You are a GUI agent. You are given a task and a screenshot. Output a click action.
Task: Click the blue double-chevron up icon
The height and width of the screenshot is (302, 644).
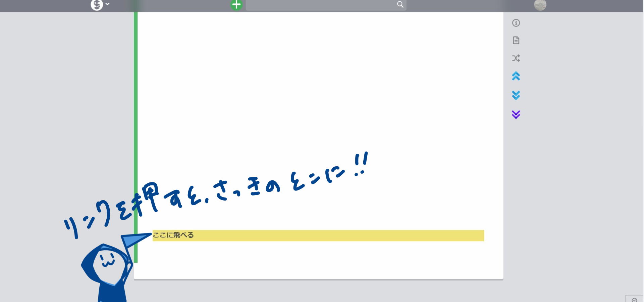pyautogui.click(x=516, y=76)
